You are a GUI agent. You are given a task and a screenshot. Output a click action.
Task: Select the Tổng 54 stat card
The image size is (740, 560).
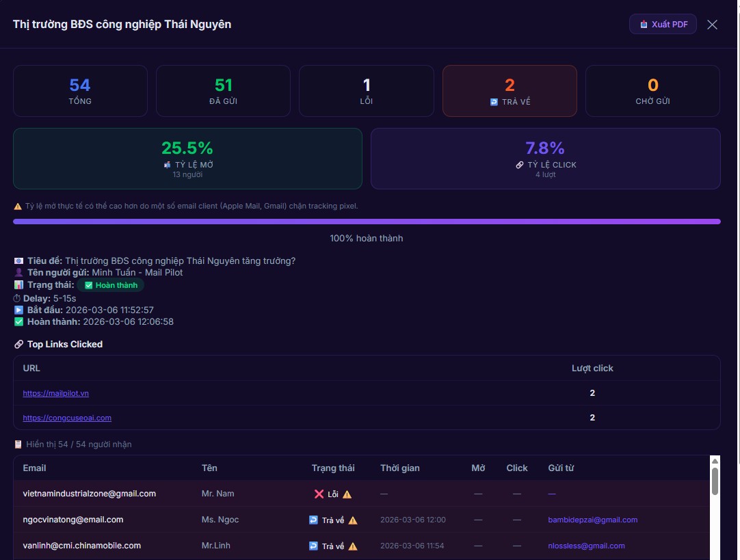point(80,91)
